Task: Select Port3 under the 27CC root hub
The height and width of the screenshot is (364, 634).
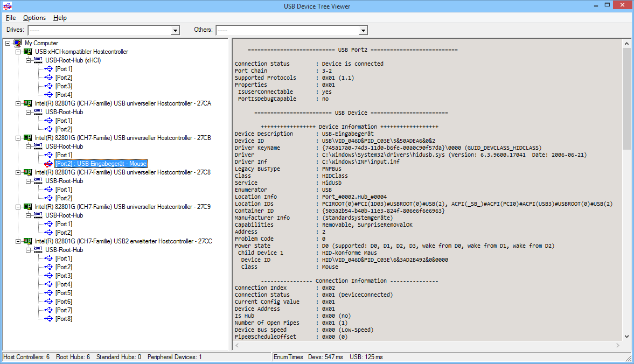Action: pyautogui.click(x=64, y=276)
